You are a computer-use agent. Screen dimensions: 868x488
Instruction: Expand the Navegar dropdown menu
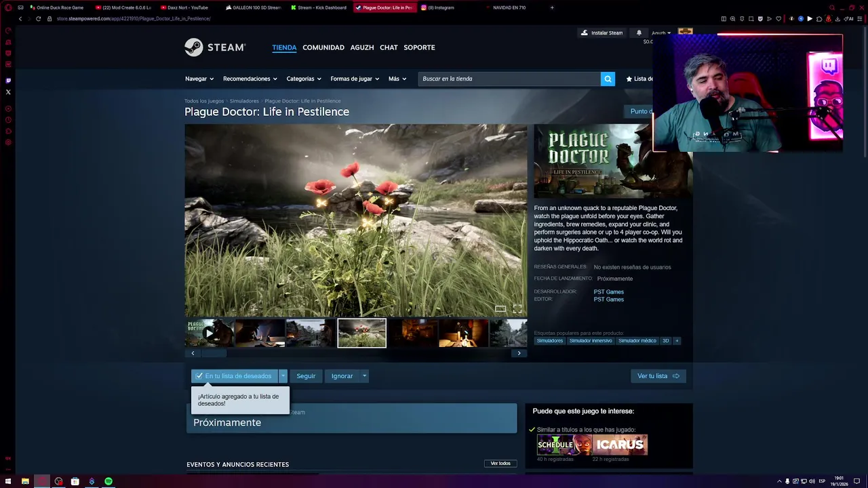199,79
